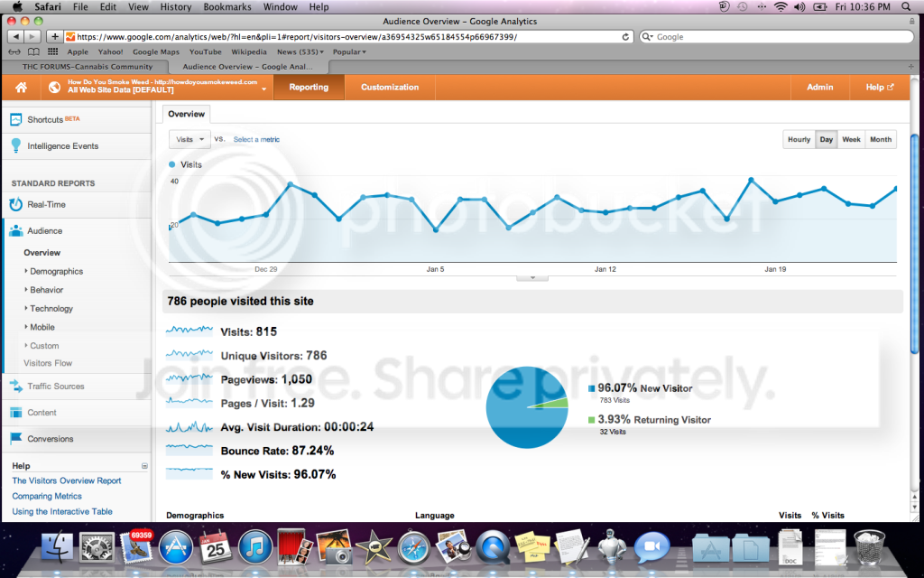The width and height of the screenshot is (924, 578).
Task: Switch the chart to Hourly view
Action: point(799,139)
